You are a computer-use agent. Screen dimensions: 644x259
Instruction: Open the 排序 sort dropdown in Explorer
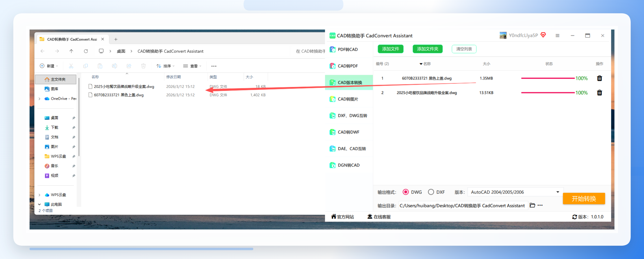(166, 66)
